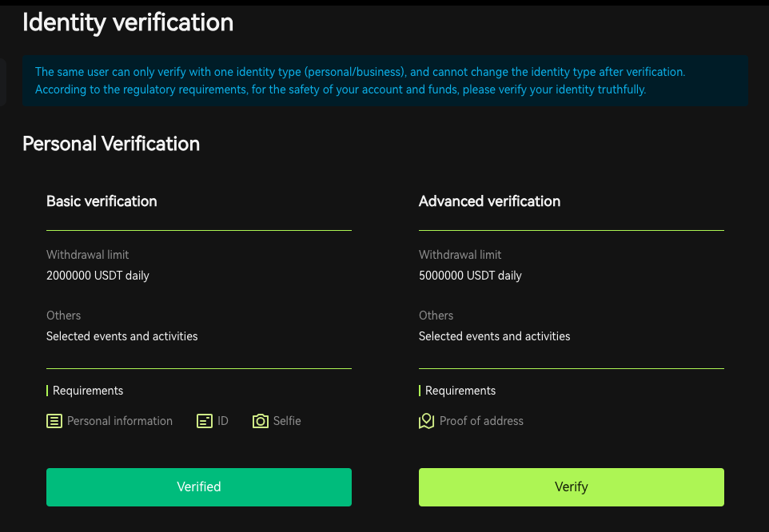Click the Identity verification page title

point(128,23)
